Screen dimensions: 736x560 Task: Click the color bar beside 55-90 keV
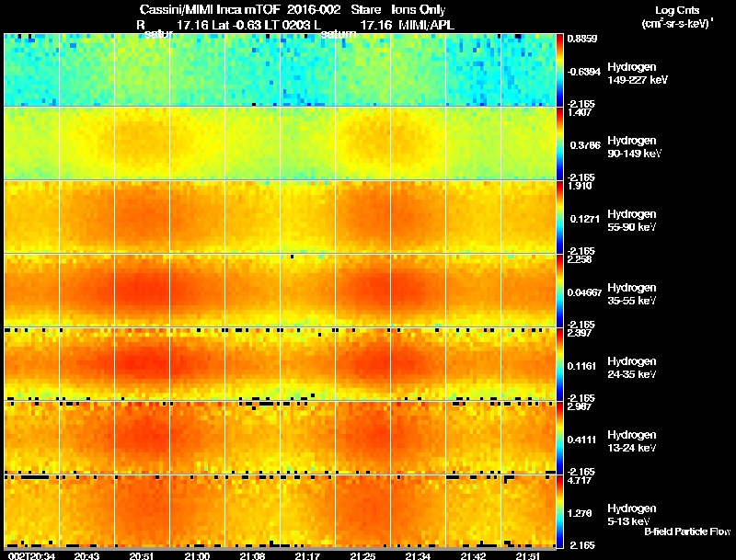(x=559, y=217)
